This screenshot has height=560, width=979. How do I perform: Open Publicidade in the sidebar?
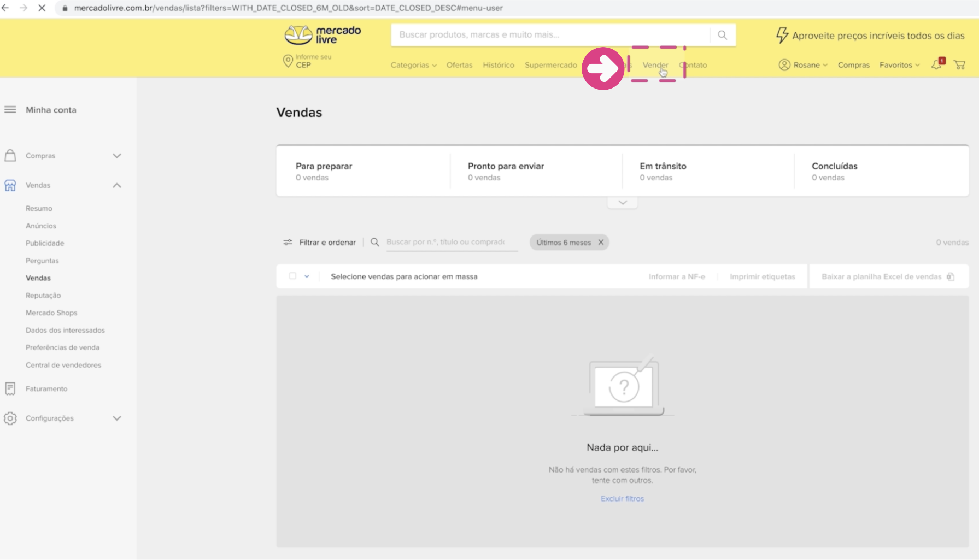point(45,243)
